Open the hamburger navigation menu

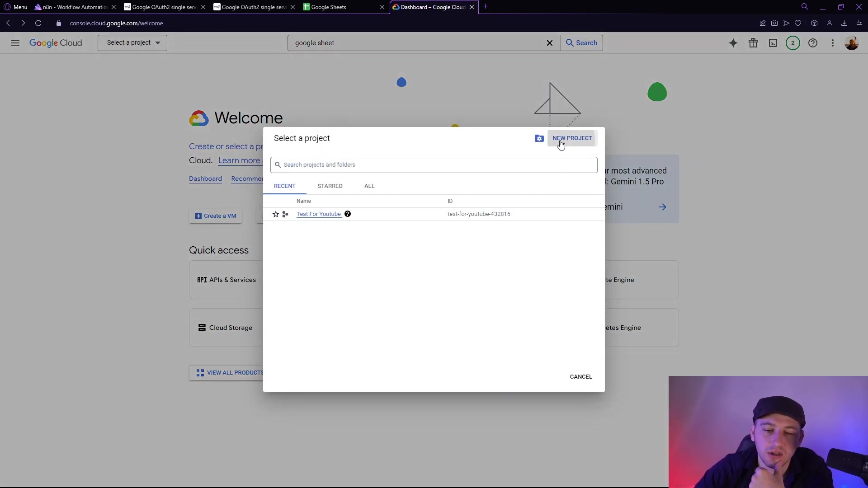tap(15, 43)
